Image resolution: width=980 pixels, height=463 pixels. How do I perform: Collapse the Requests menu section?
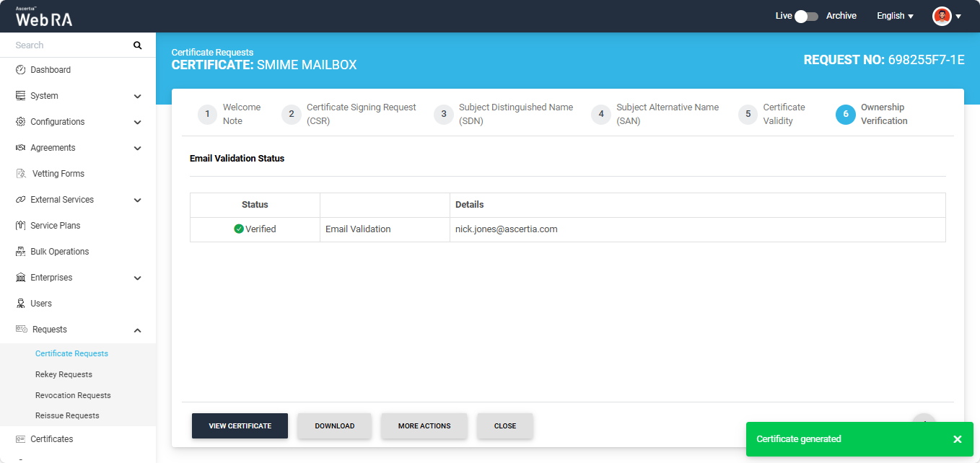tap(137, 330)
